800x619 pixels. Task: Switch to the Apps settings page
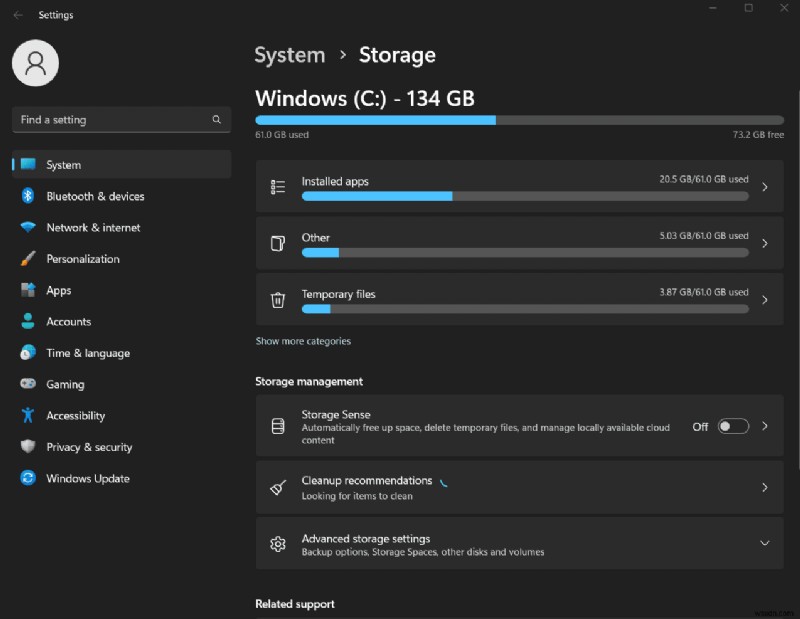coord(121,290)
